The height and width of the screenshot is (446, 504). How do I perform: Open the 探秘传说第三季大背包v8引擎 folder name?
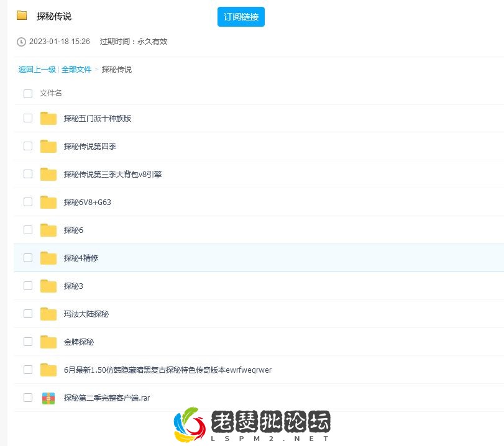coord(112,175)
